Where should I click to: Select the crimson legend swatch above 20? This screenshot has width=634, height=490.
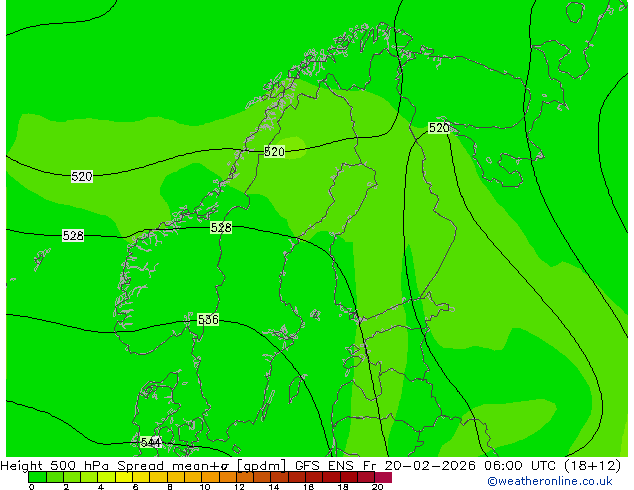[383, 477]
